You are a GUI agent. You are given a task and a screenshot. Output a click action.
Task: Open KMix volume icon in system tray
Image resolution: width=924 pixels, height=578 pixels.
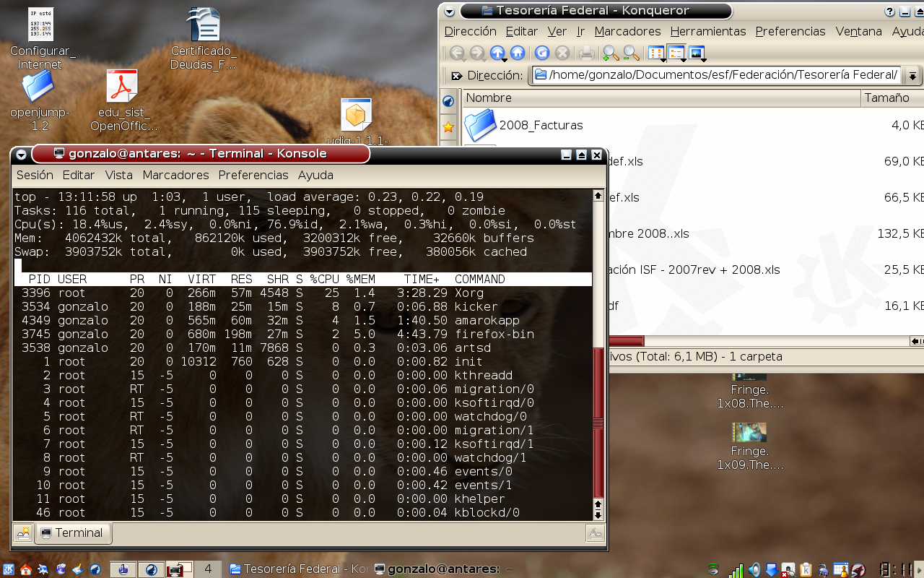pos(756,569)
